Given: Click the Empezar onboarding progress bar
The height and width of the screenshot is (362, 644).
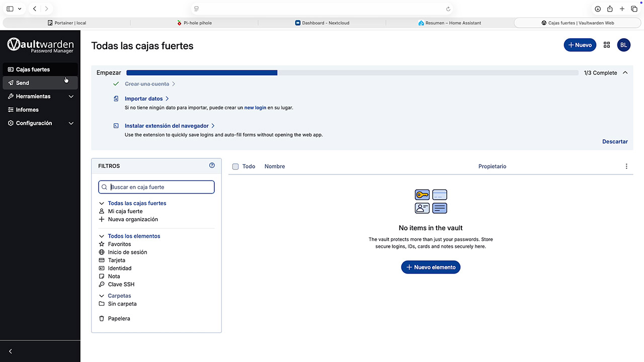Looking at the screenshot, I should coord(201,72).
